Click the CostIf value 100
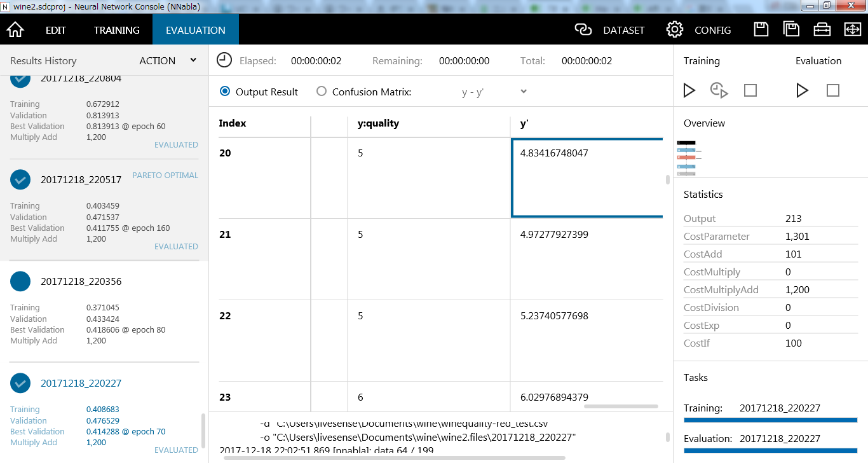Image resolution: width=868 pixels, height=463 pixels. tap(794, 343)
